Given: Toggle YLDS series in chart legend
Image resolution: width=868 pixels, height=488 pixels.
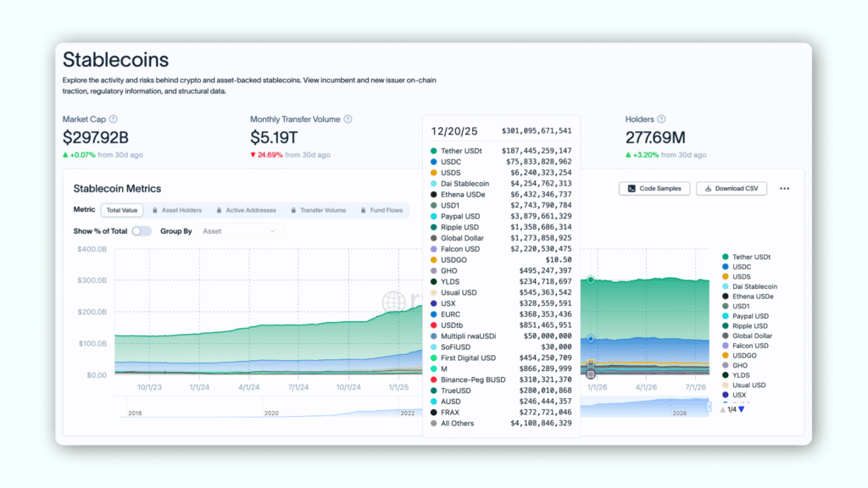Looking at the screenshot, I should click(x=736, y=375).
